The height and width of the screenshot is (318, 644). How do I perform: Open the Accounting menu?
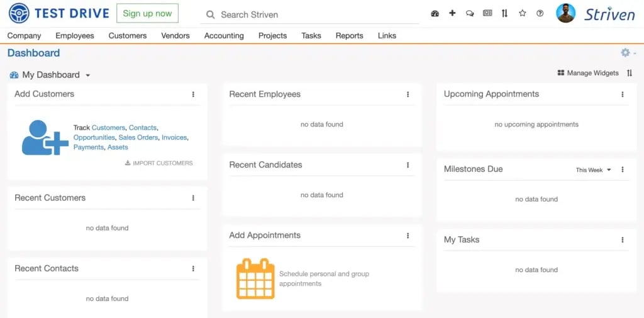click(224, 36)
